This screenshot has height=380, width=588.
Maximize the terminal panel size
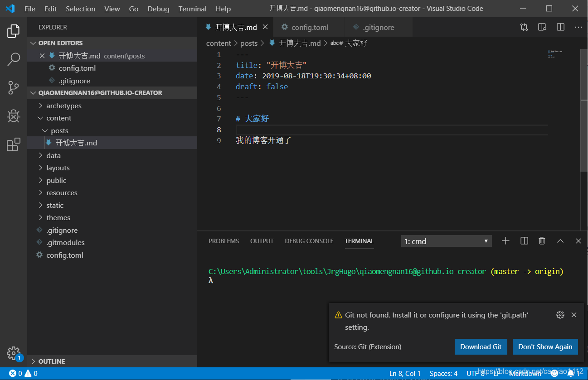click(560, 241)
